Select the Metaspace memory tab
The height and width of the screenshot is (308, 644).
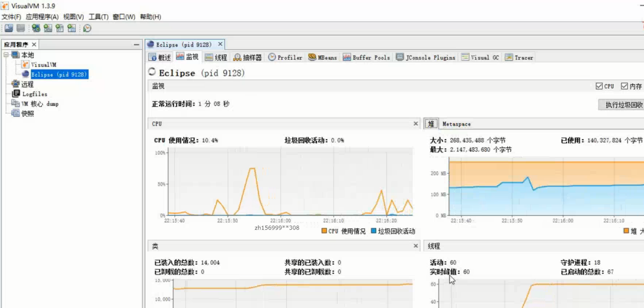457,124
